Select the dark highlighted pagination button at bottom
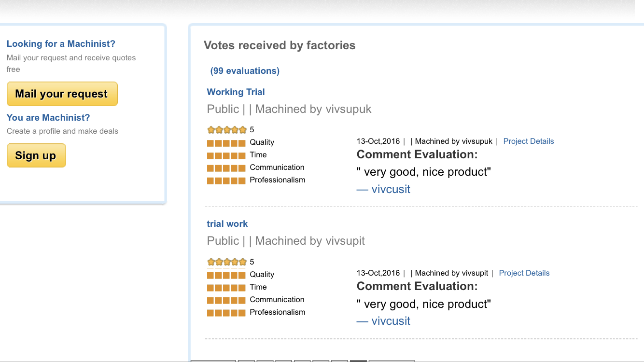The height and width of the screenshot is (362, 644). (358, 361)
